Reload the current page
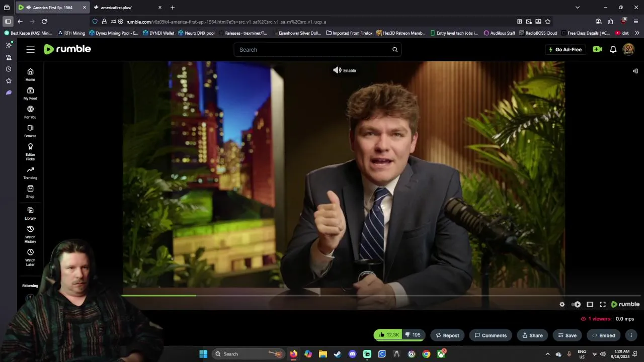Screen dimensions: 644x362 44,22
